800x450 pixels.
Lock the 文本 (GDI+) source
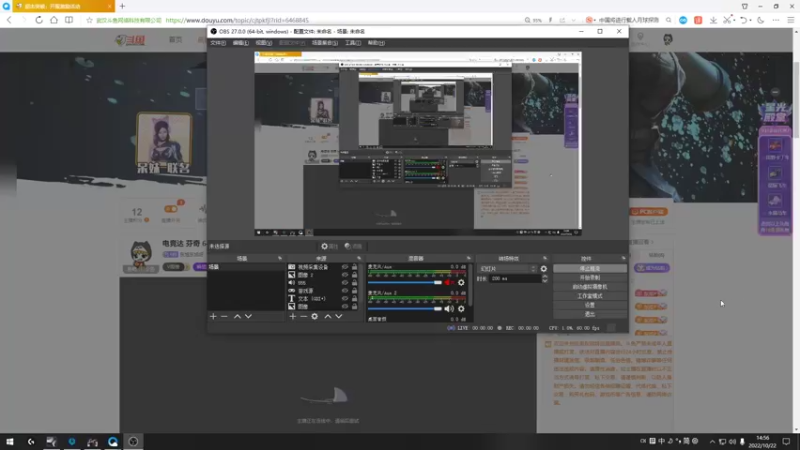355,298
